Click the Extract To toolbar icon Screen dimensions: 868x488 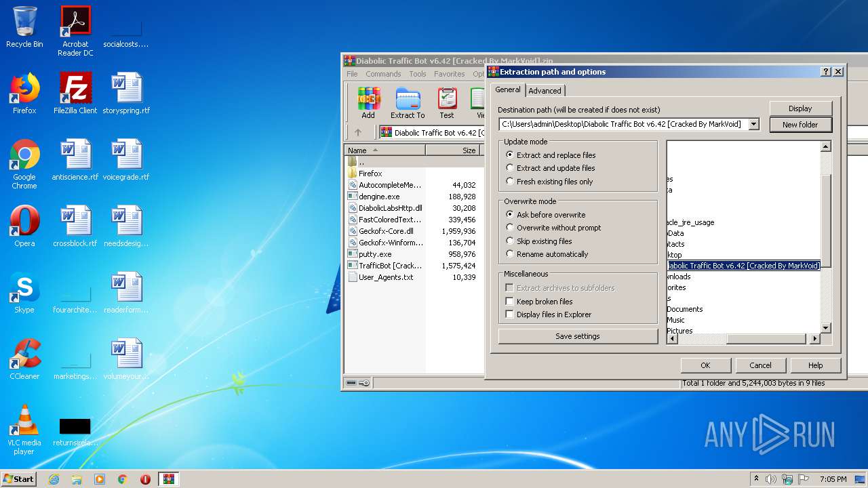click(x=408, y=103)
